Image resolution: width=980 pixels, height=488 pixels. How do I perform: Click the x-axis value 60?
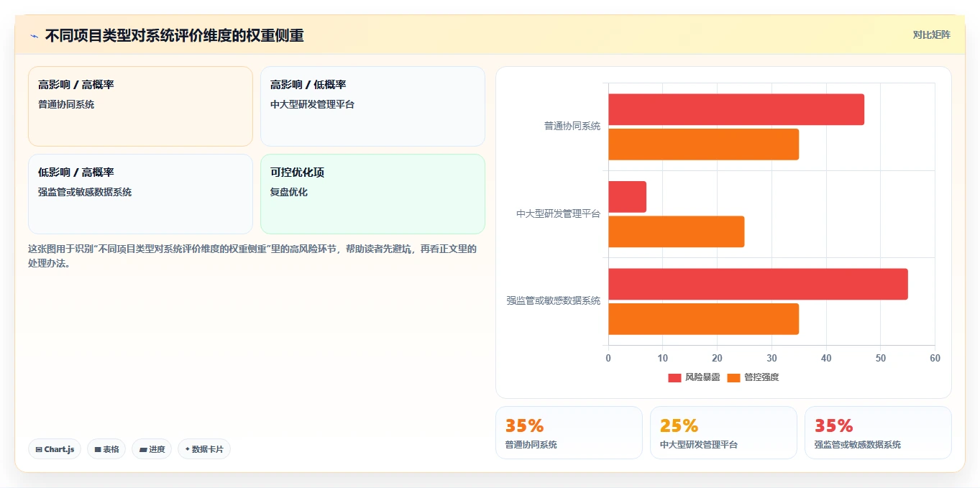pyautogui.click(x=935, y=358)
